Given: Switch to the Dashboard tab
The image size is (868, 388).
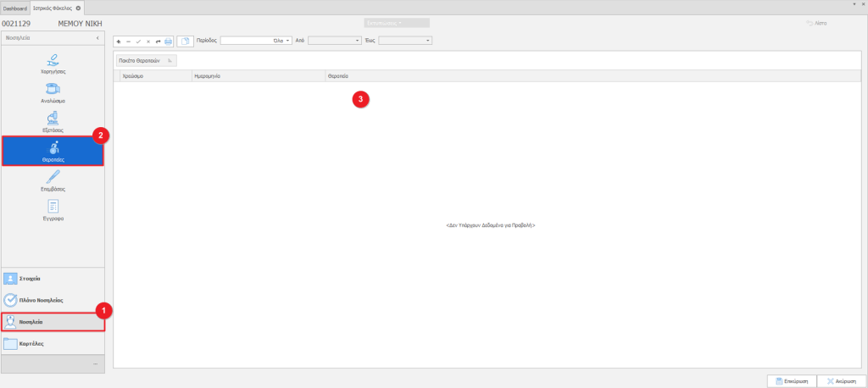Looking at the screenshot, I should 14,8.
